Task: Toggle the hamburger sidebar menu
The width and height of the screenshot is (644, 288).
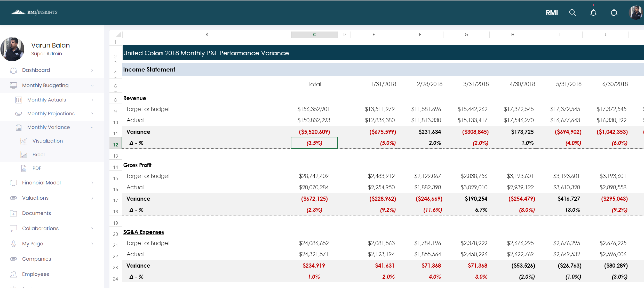Action: [x=89, y=12]
